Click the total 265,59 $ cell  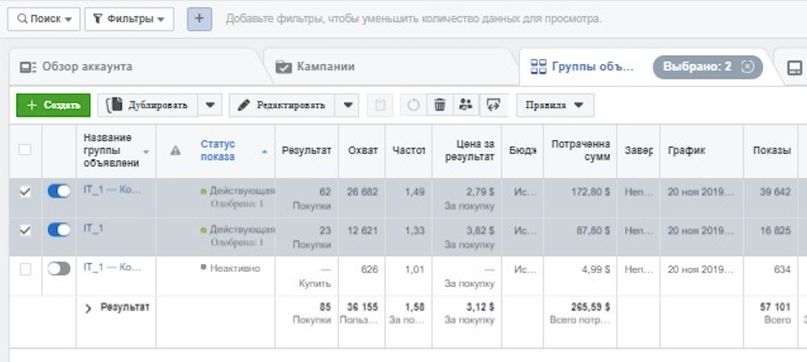[x=590, y=307]
